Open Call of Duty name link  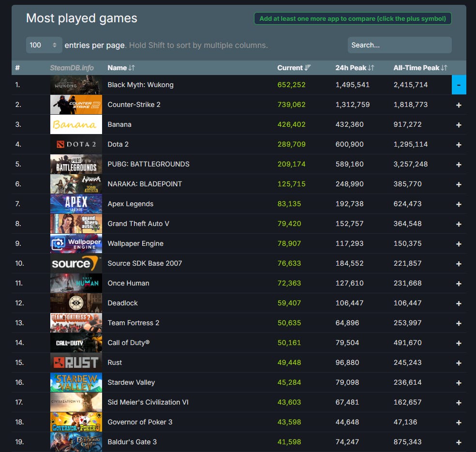coord(128,343)
